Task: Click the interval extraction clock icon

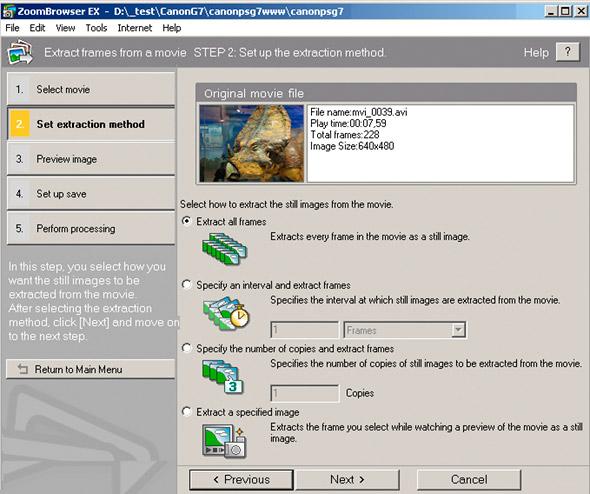Action: (x=227, y=313)
